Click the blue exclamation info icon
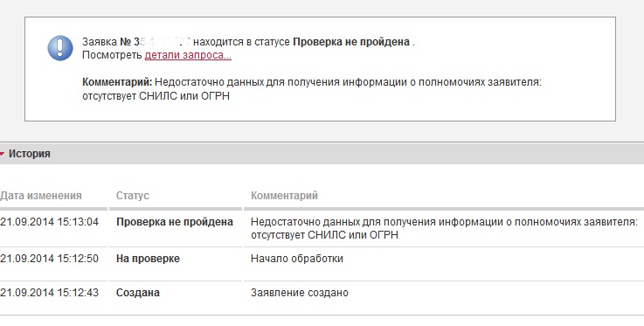 (60, 47)
